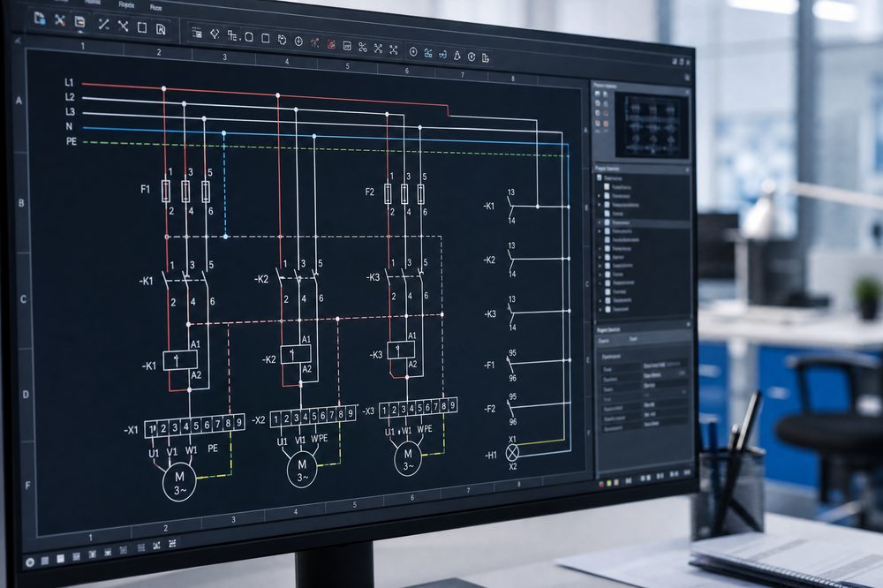Click the N neutral line label
The width and height of the screenshot is (883, 588).
pyautogui.click(x=69, y=127)
